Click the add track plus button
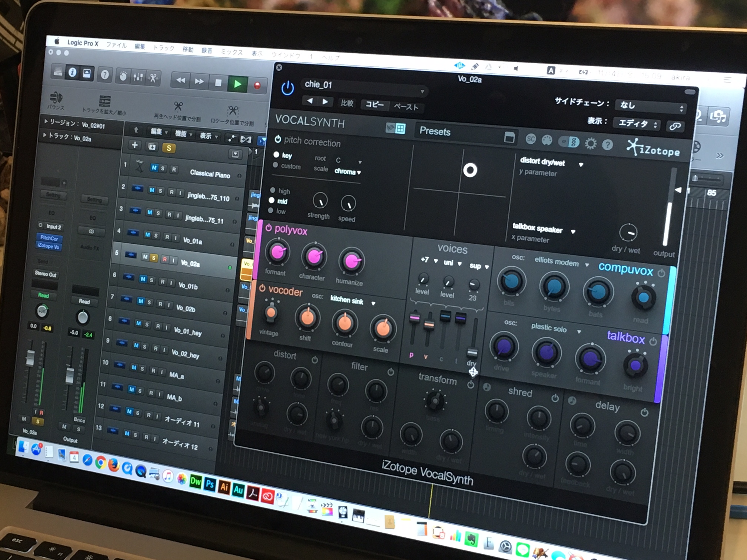This screenshot has height=560, width=747. (x=135, y=145)
